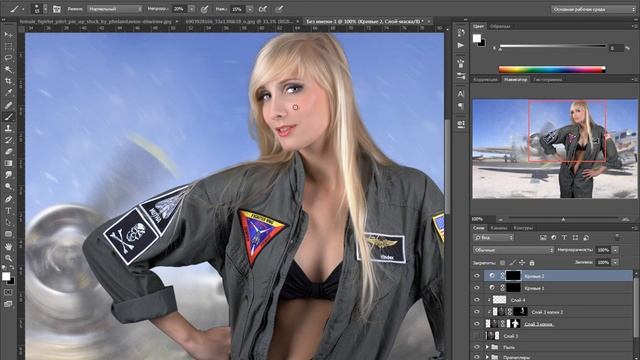640x360 pixels.
Task: Select the History Brush tool
Action: coord(8,140)
